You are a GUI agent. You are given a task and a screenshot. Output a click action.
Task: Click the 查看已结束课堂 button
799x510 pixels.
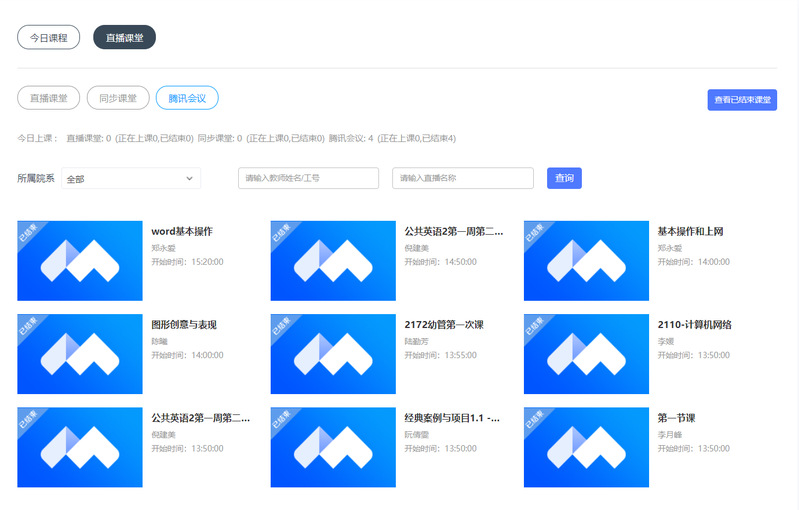(741, 100)
